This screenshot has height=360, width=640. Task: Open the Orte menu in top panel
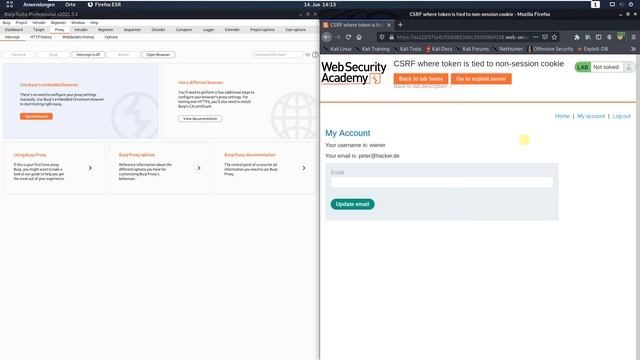[70, 4]
